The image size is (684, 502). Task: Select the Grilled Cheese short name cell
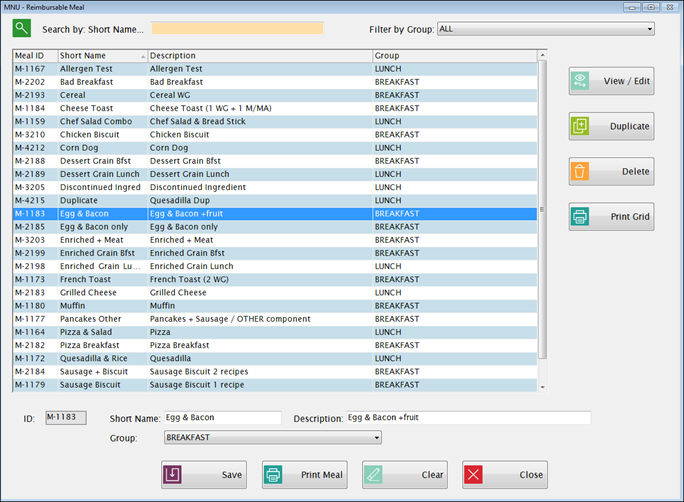[103, 293]
